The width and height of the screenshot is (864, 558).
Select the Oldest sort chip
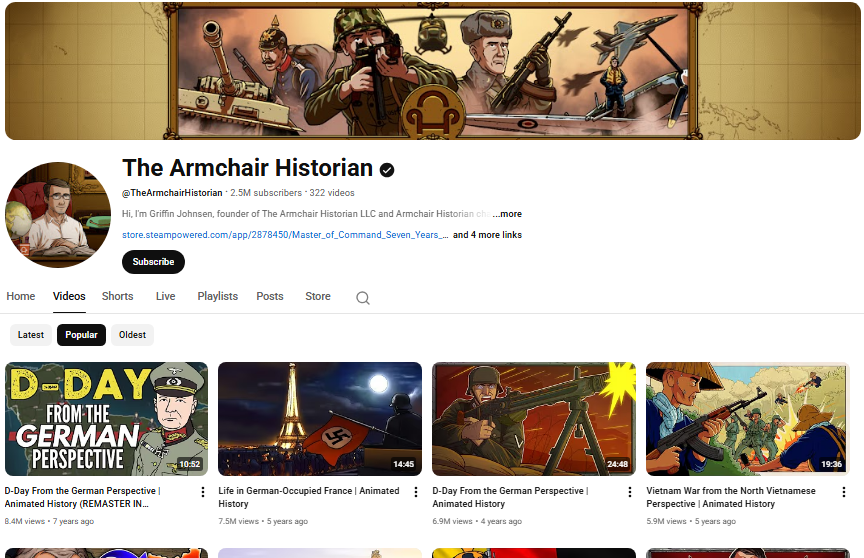click(x=132, y=335)
